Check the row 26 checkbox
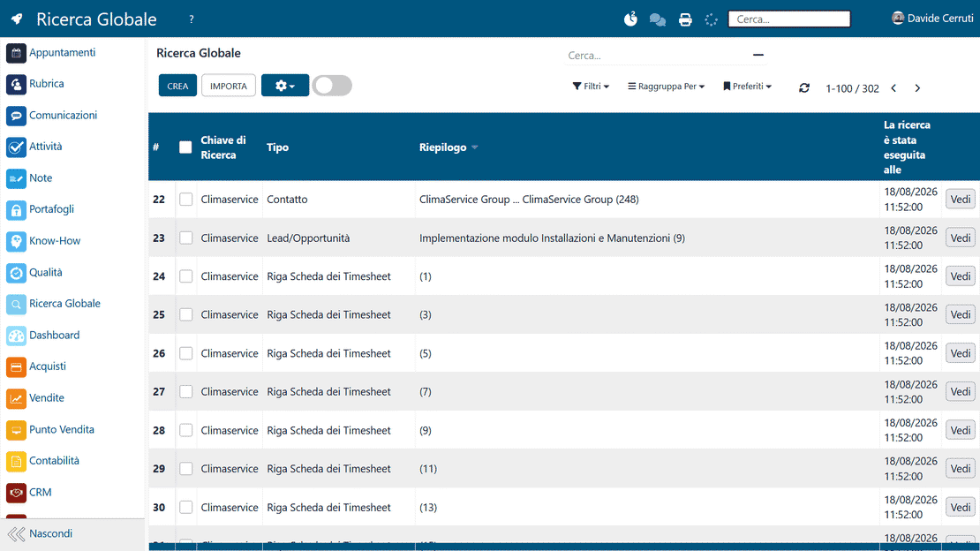Screen dimensions: 980x551 point(185,353)
